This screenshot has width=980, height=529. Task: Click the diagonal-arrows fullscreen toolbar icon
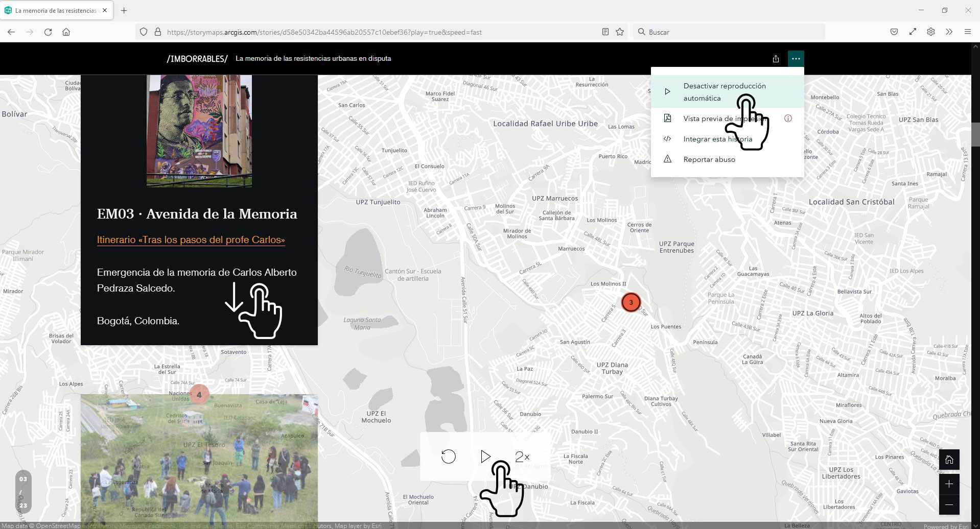pos(913,32)
